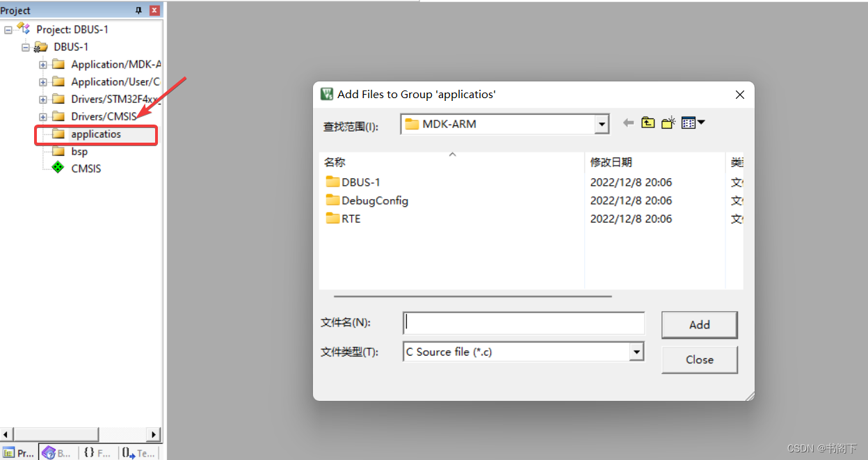Click the Add button

coord(699,324)
